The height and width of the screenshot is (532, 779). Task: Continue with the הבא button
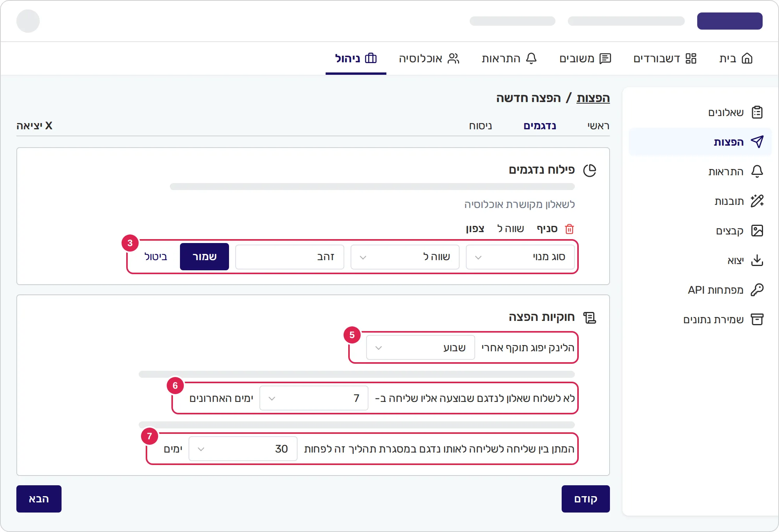(39, 499)
